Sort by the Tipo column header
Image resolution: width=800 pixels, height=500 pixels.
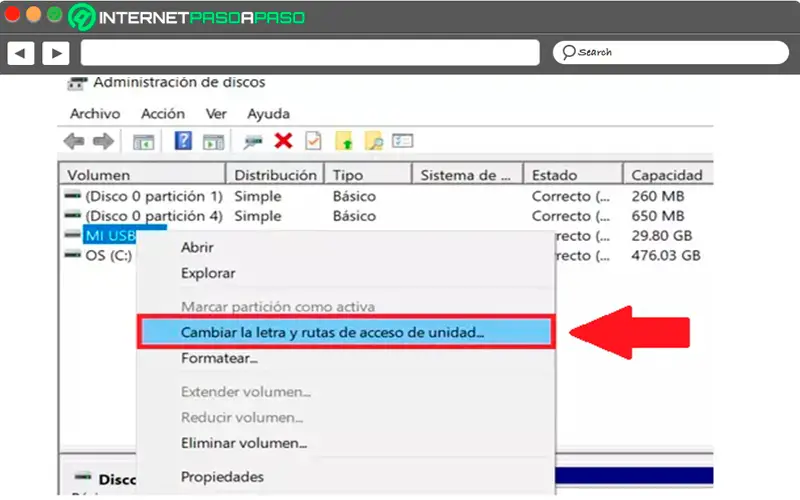pyautogui.click(x=368, y=175)
